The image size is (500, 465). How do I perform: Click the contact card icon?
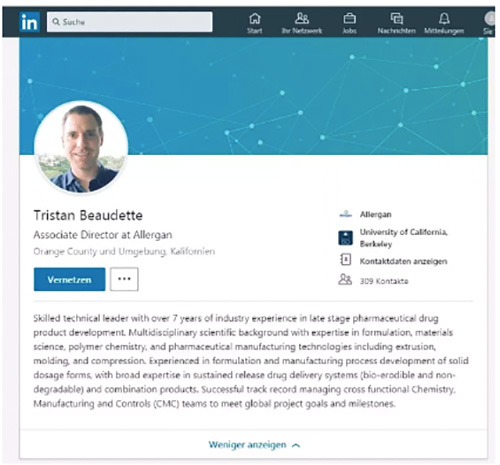pyautogui.click(x=345, y=259)
